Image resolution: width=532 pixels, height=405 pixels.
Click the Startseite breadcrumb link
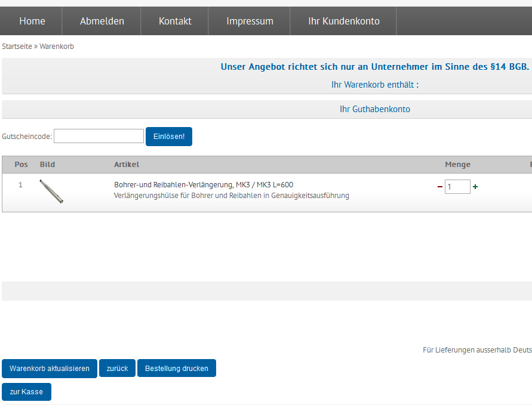coord(17,47)
